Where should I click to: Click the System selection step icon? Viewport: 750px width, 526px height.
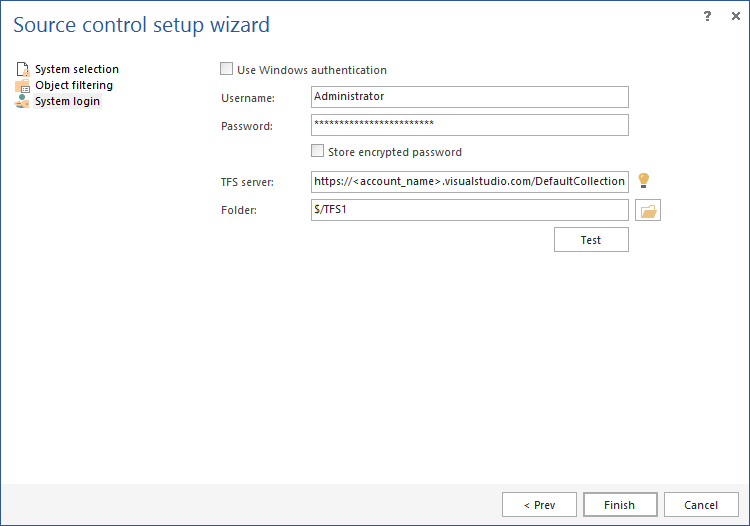(x=23, y=70)
